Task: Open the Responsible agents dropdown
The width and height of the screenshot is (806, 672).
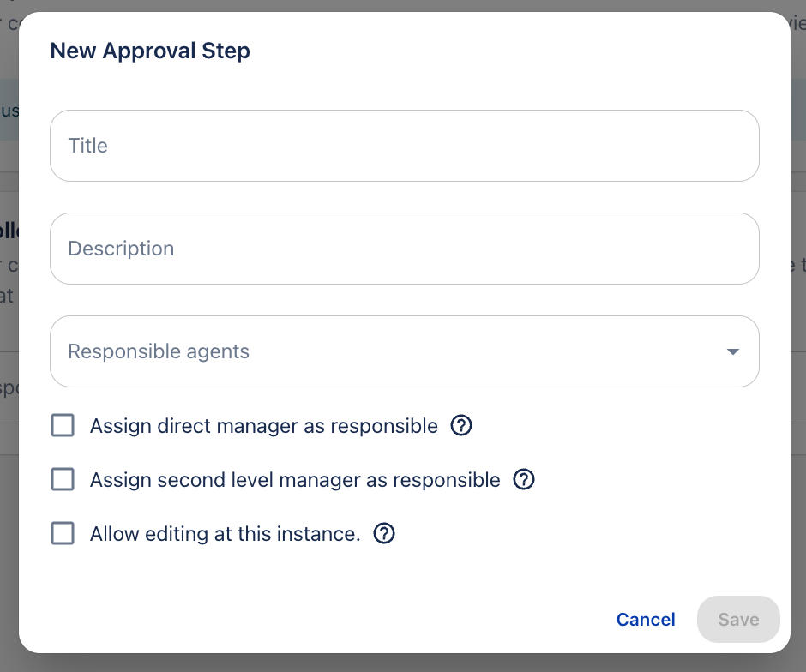Action: pyautogui.click(x=405, y=351)
